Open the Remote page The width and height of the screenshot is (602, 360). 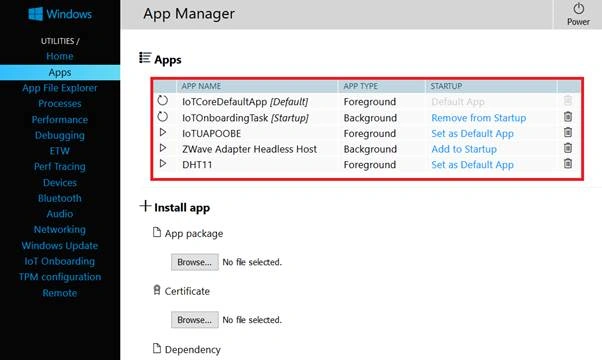coord(60,293)
